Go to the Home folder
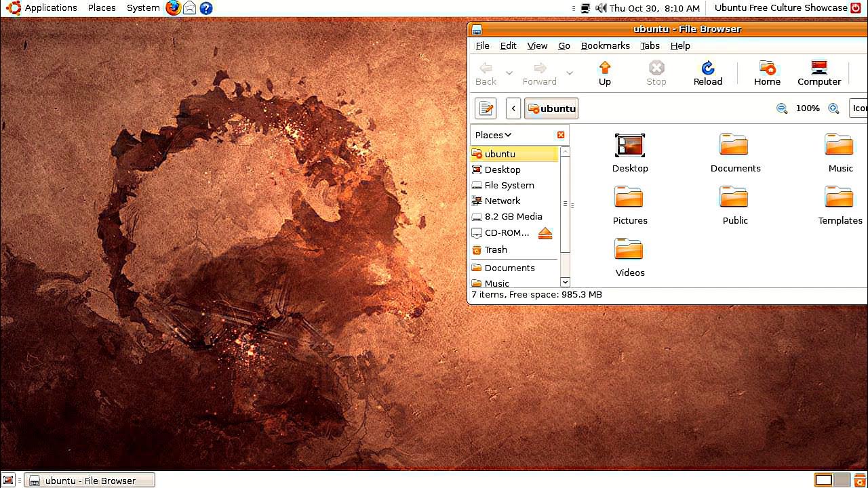Image resolution: width=868 pixels, height=488 pixels. tap(767, 74)
